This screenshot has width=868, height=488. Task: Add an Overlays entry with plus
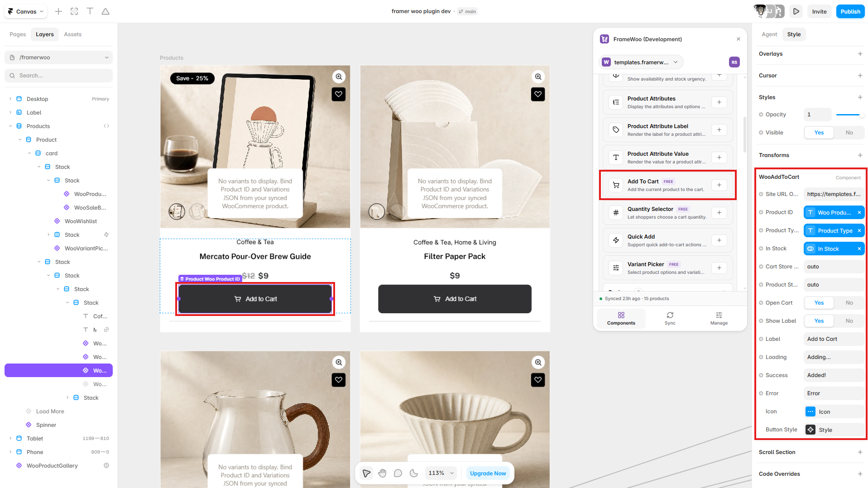pos(860,54)
